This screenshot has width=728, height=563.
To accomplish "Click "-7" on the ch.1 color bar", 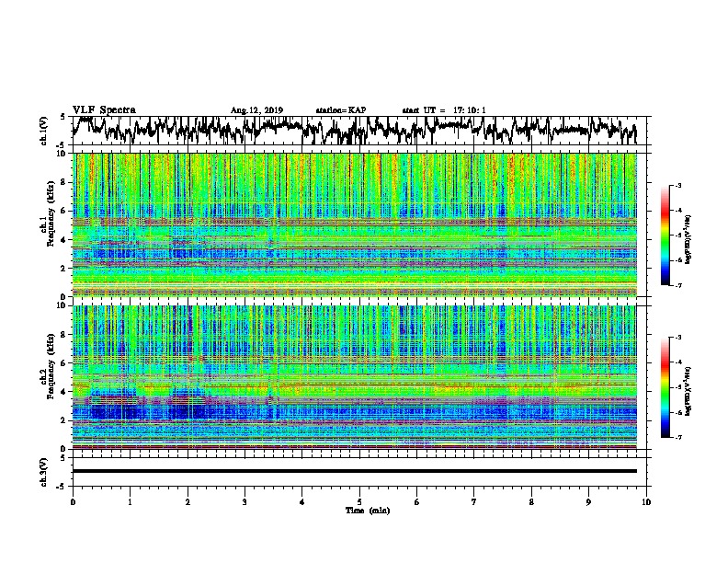I will [x=677, y=285].
